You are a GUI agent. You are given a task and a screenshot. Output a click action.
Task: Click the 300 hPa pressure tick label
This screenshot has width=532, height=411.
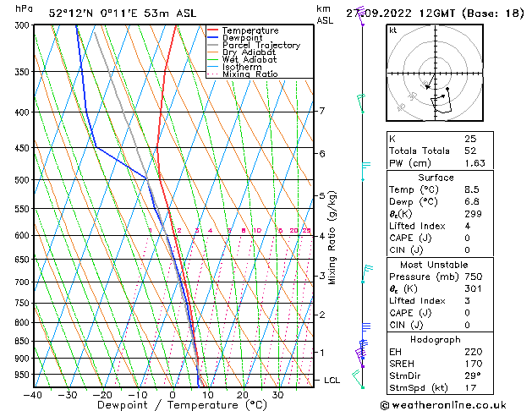24,25
